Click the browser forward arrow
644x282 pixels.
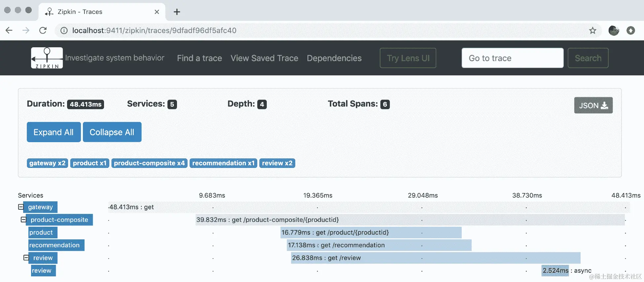click(x=26, y=30)
